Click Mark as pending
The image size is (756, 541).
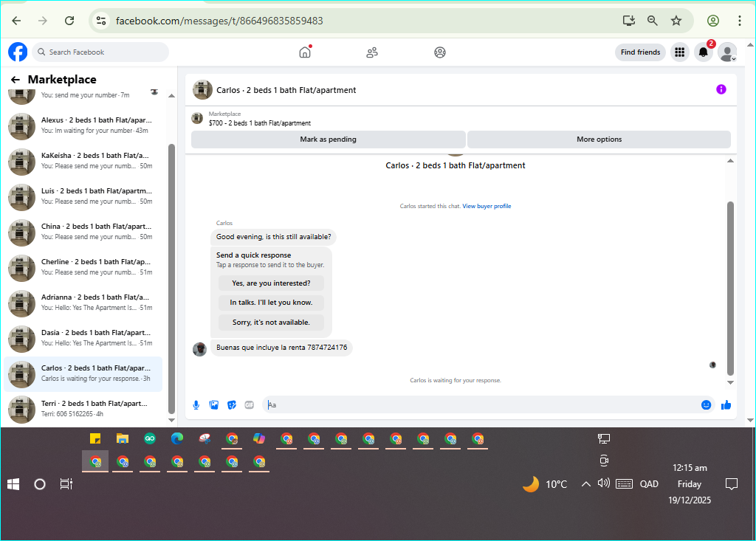329,139
